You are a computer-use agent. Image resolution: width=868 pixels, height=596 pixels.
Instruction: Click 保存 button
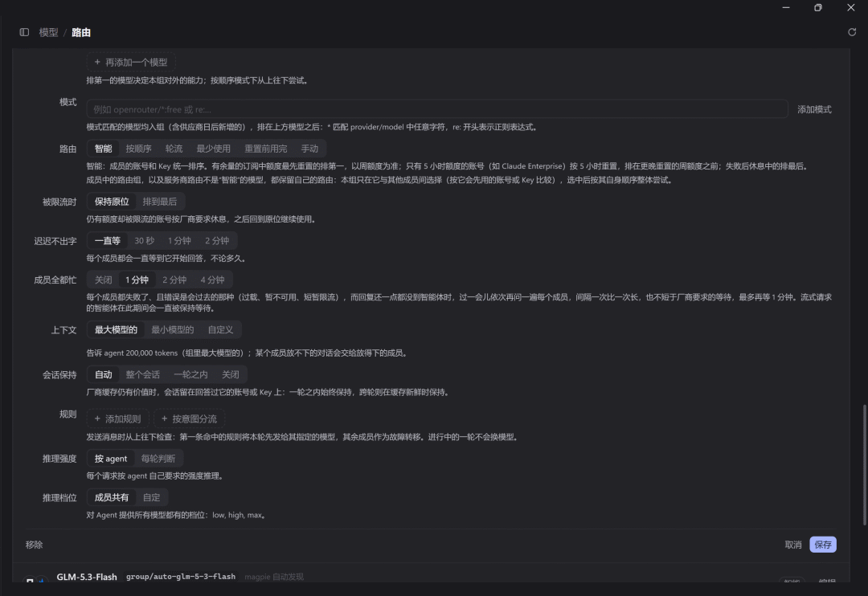point(823,545)
